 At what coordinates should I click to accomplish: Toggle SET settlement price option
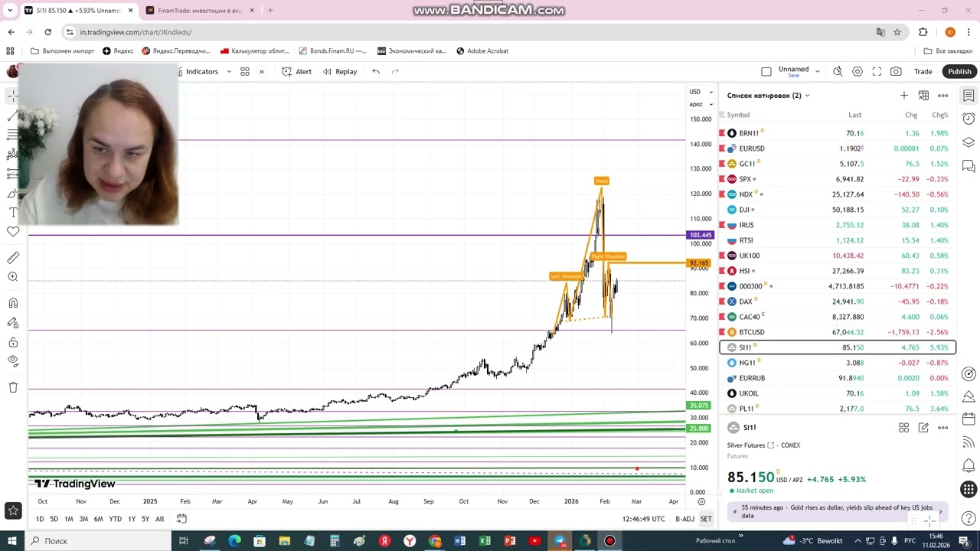tap(706, 519)
